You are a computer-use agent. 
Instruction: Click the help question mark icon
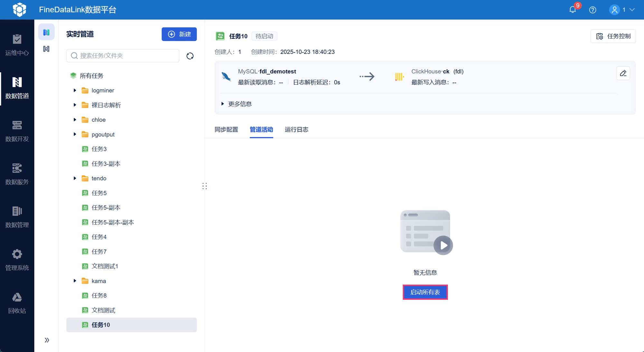(592, 10)
